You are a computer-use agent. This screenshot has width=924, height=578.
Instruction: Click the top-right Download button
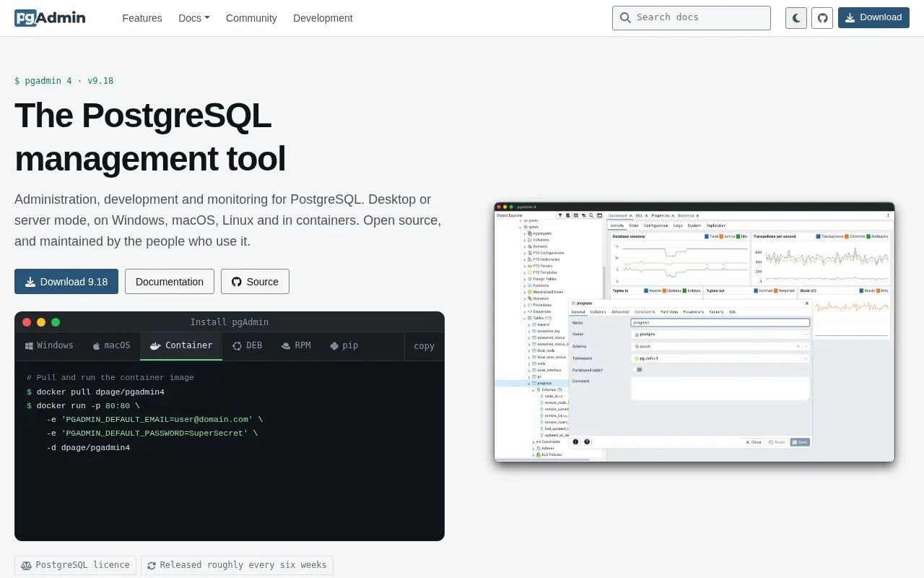[x=873, y=17]
